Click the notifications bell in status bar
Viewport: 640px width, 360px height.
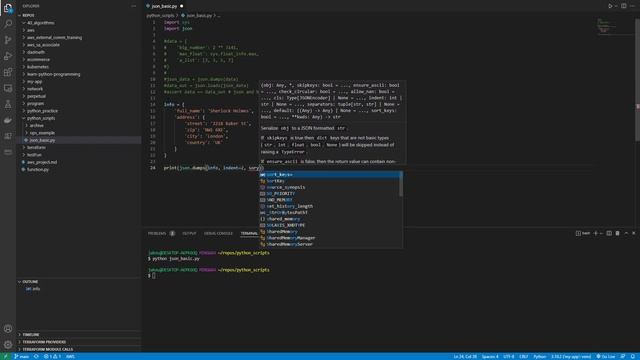633,356
